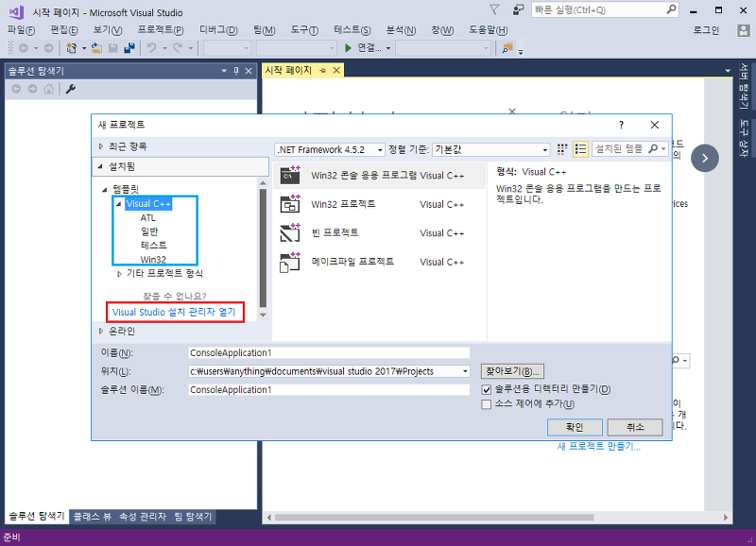Click the round next arrow on start page
Viewport: 756px width, 546px height.
(x=704, y=158)
